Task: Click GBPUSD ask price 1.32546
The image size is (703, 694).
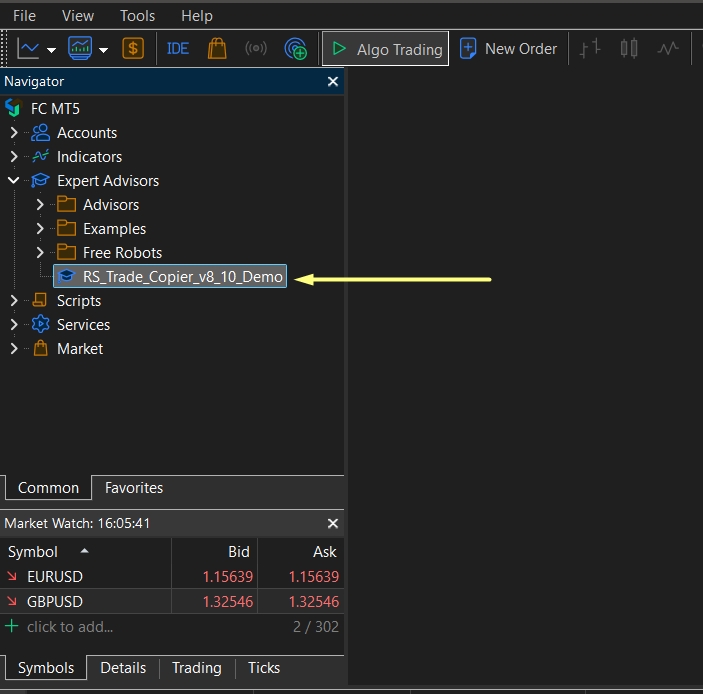Action: tap(313, 602)
